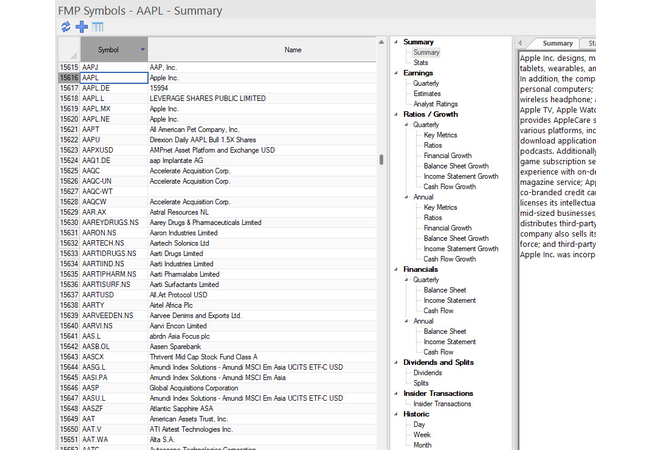Click the Name column header
The height and width of the screenshot is (450, 650).
[262, 50]
